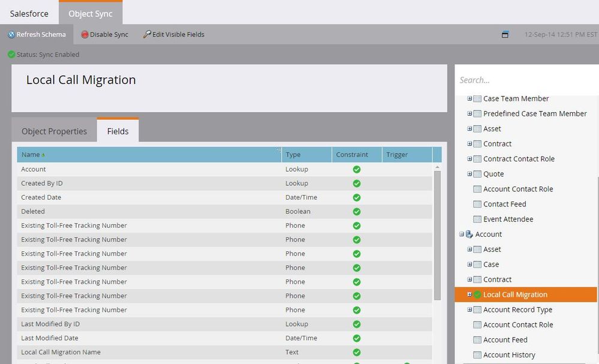Expand the Quote tree node
This screenshot has height=364, width=599.
(469, 174)
